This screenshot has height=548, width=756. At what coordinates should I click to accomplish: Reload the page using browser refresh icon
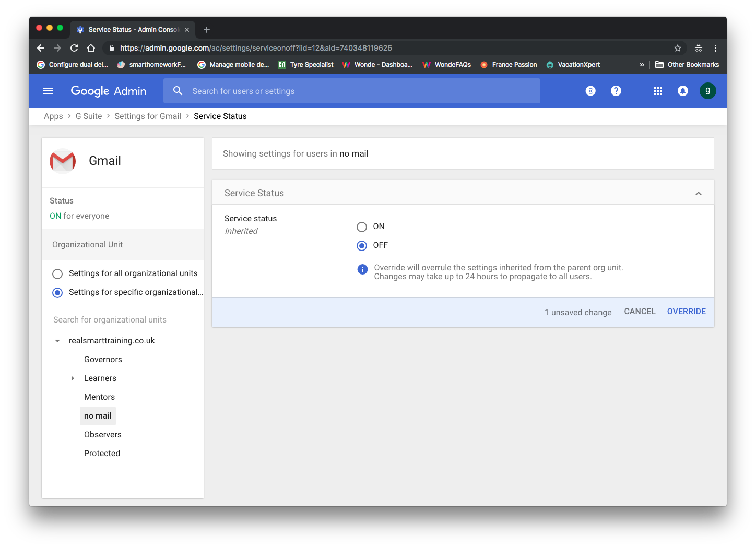coord(74,48)
